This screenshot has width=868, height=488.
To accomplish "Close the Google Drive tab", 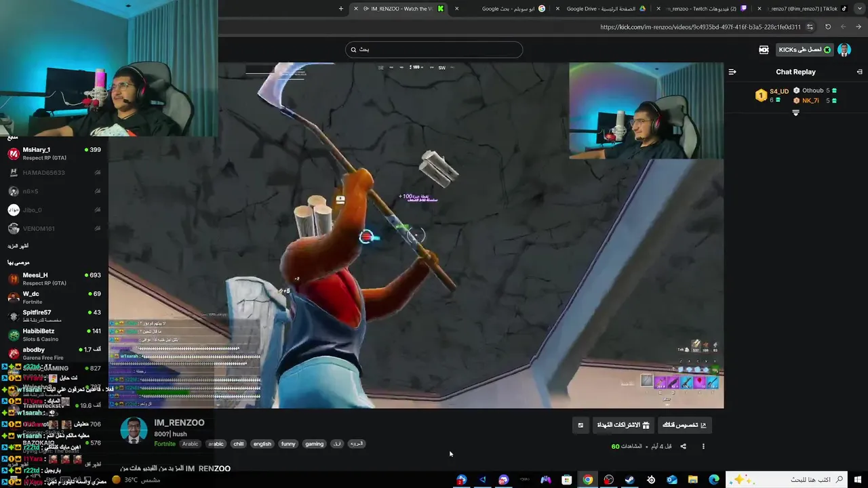I will point(557,9).
